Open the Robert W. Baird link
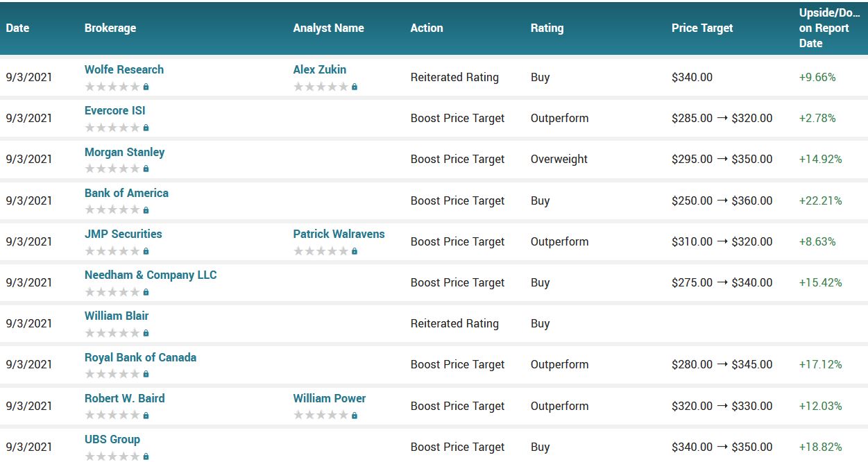The width and height of the screenshot is (868, 462). pyautogui.click(x=125, y=398)
